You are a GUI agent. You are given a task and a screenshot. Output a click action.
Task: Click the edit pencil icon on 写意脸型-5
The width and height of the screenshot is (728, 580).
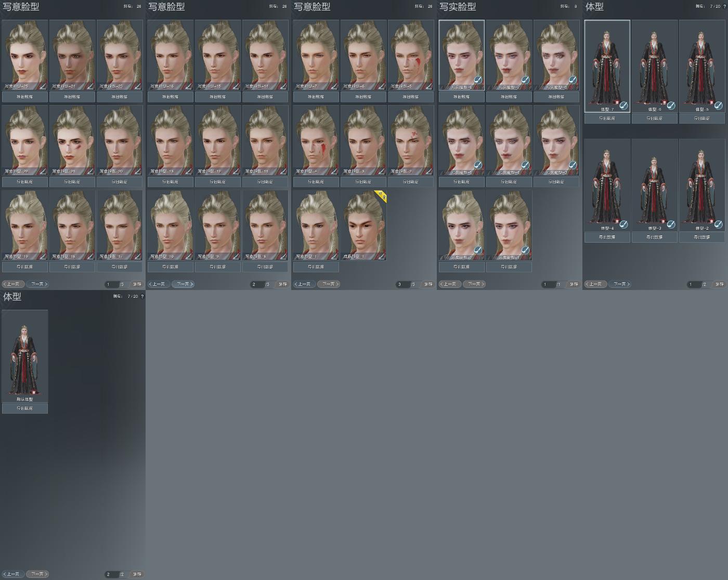pos(430,86)
